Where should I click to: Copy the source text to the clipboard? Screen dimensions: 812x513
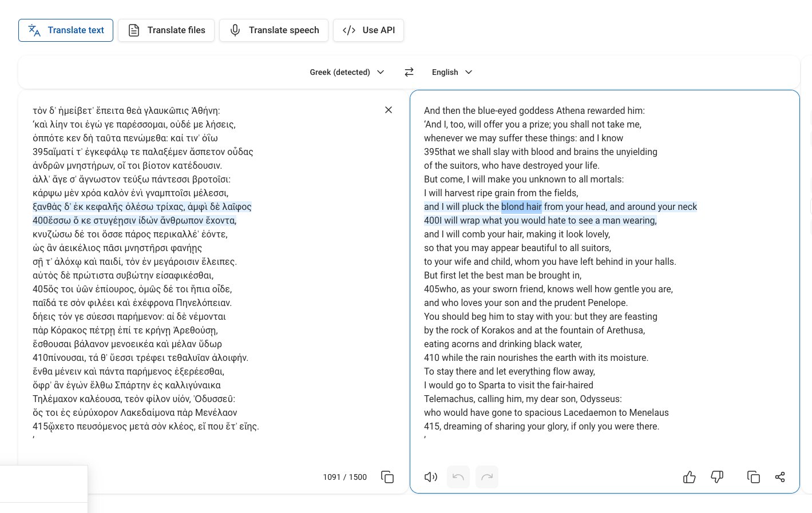coord(387,477)
